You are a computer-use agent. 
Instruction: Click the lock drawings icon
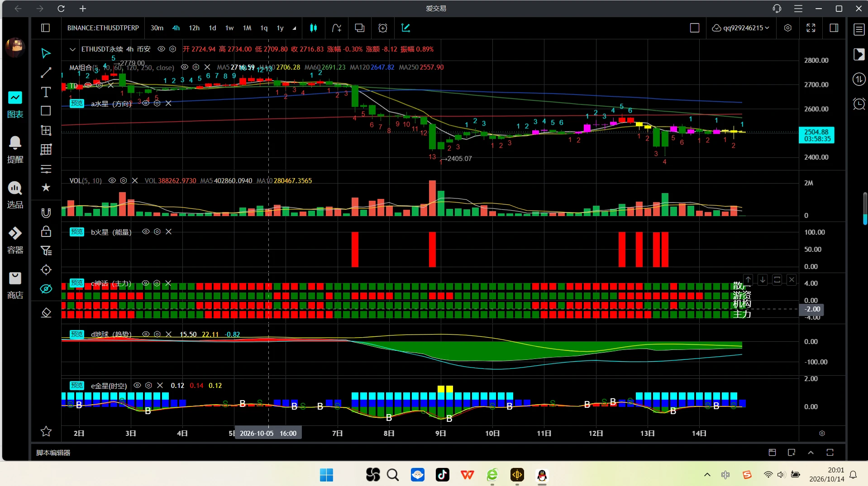(46, 231)
